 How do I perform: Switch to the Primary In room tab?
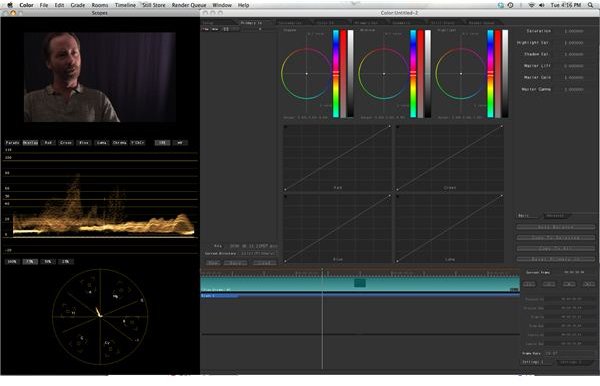tap(251, 23)
